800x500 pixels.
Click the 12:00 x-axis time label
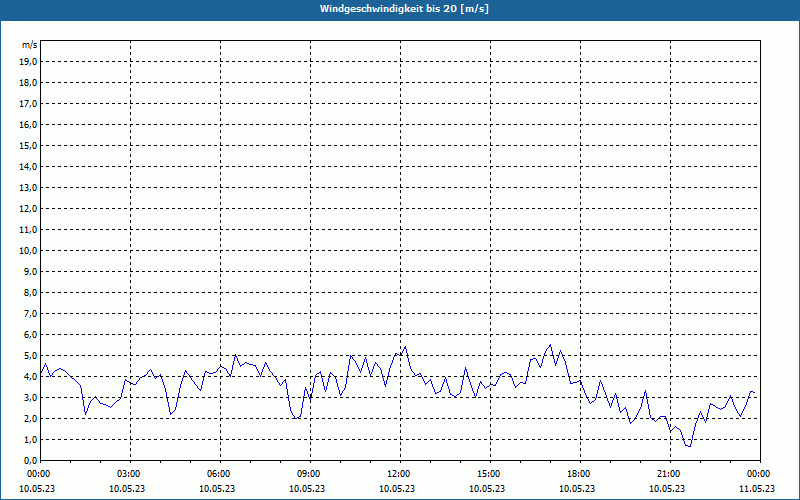398,474
